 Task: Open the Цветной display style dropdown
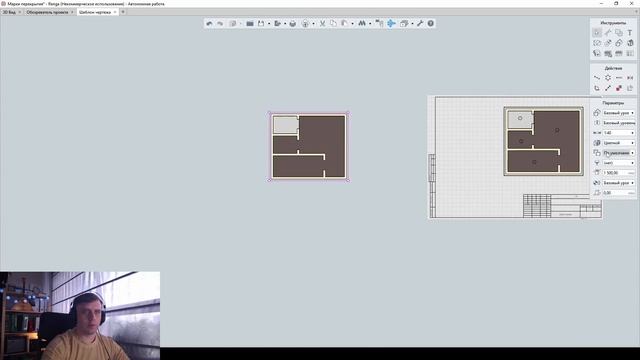(x=619, y=143)
